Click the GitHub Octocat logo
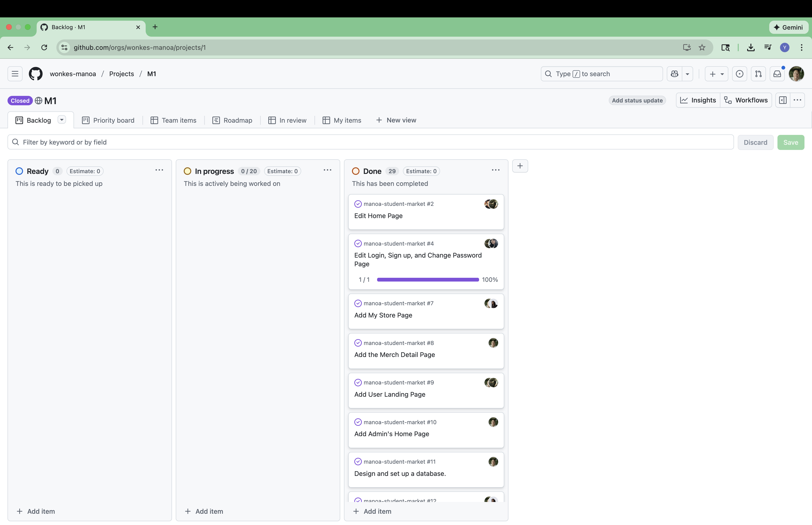Screen dimensions: 812x525 pyautogui.click(x=36, y=74)
